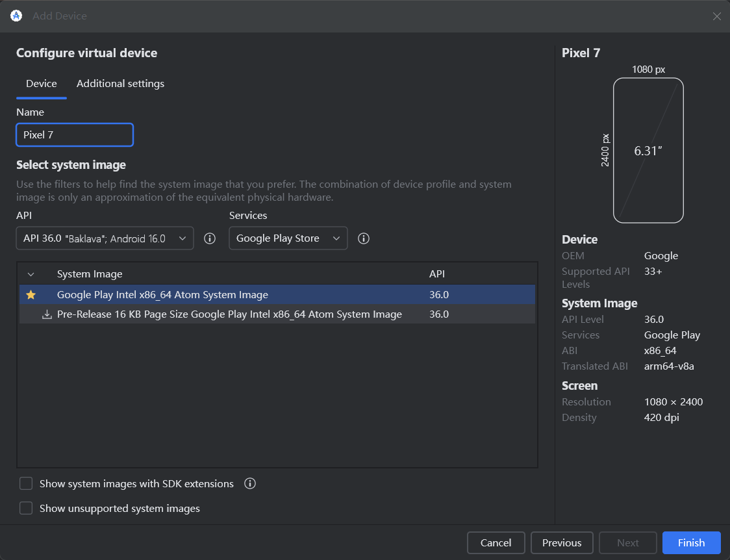730x560 pixels.
Task: Click the favorite star next to the system image
Action: point(31,294)
